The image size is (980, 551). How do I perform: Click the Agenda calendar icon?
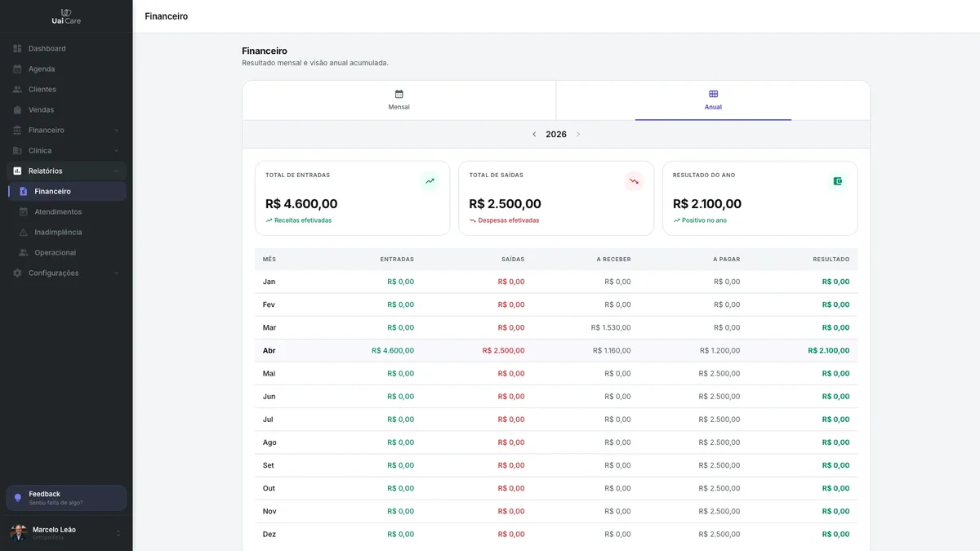17,69
